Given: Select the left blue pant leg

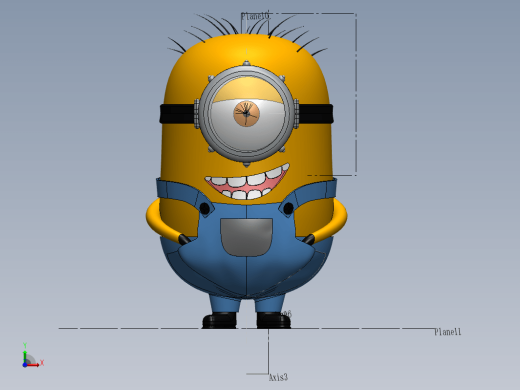Looking at the screenshot, I should coord(224,303).
